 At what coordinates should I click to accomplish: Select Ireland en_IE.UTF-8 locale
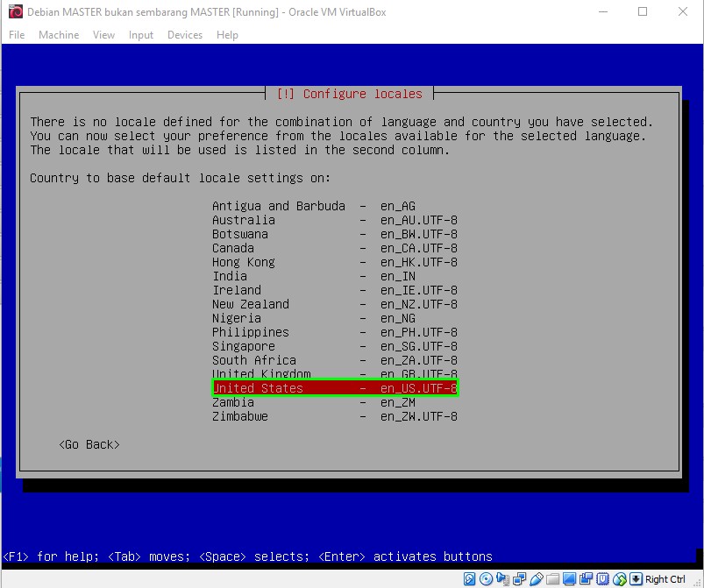(x=335, y=290)
